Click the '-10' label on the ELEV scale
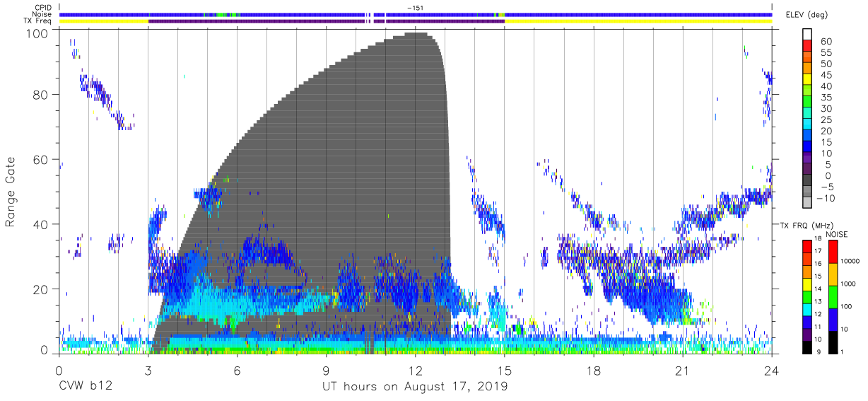The image size is (868, 401). click(824, 199)
